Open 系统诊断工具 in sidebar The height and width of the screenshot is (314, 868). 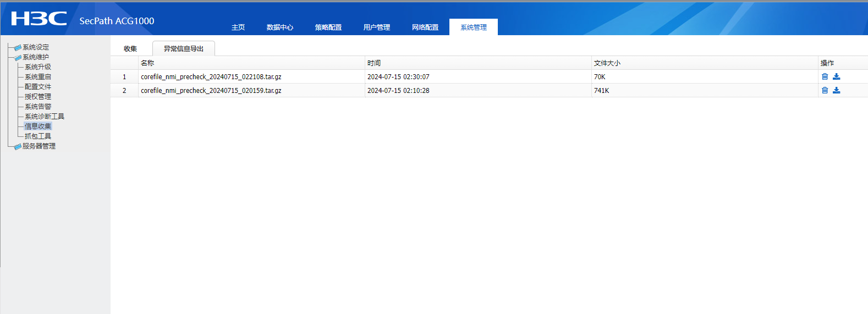point(45,117)
